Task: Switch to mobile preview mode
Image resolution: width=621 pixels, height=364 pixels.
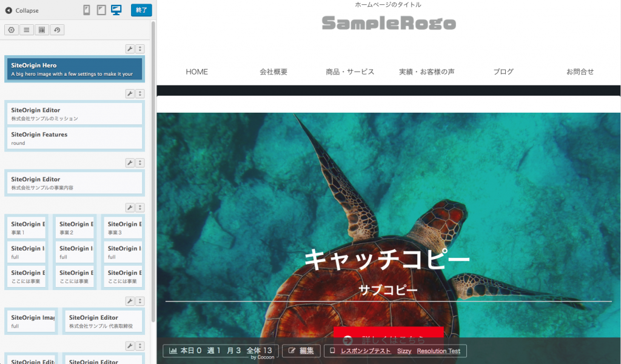Action: tap(87, 10)
